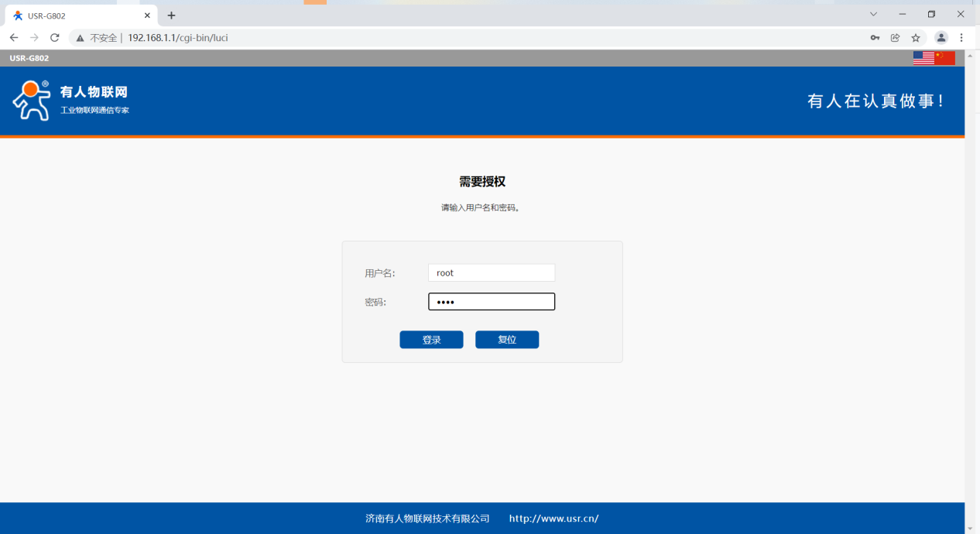The width and height of the screenshot is (980, 534).
Task: Focus the 用户名 username field
Action: pyautogui.click(x=492, y=273)
